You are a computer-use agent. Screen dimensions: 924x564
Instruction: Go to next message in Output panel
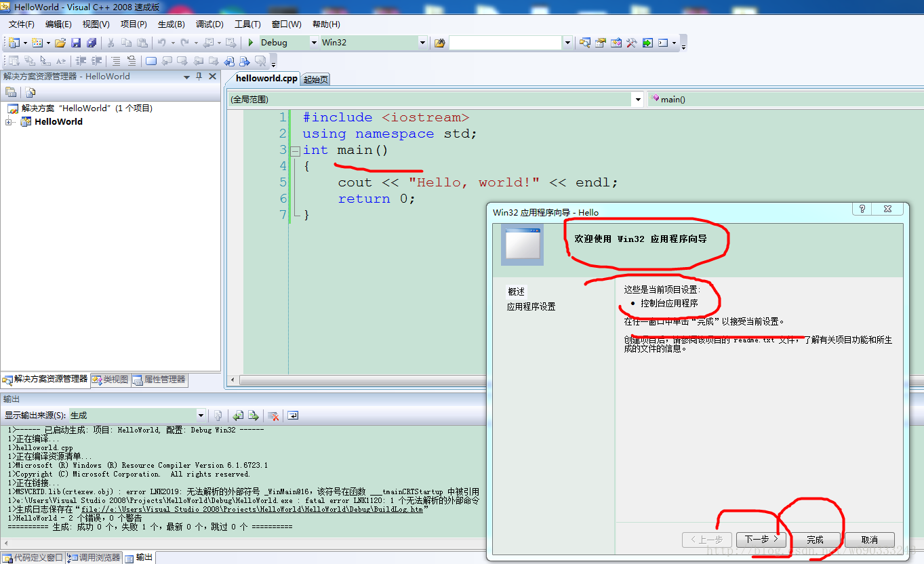pyautogui.click(x=254, y=415)
